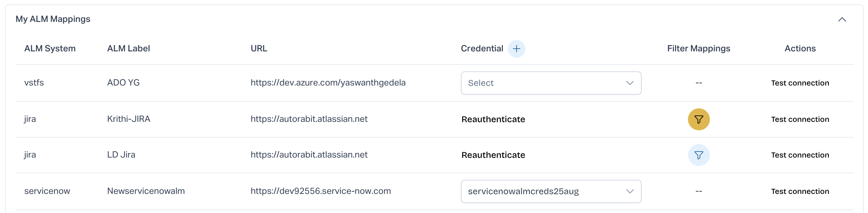The image size is (868, 213).
Task: Click the ALM Label column header
Action: pos(128,49)
